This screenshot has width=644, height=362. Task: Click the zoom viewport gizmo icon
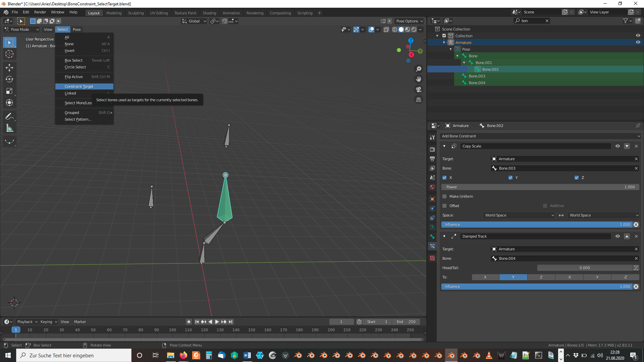419,69
